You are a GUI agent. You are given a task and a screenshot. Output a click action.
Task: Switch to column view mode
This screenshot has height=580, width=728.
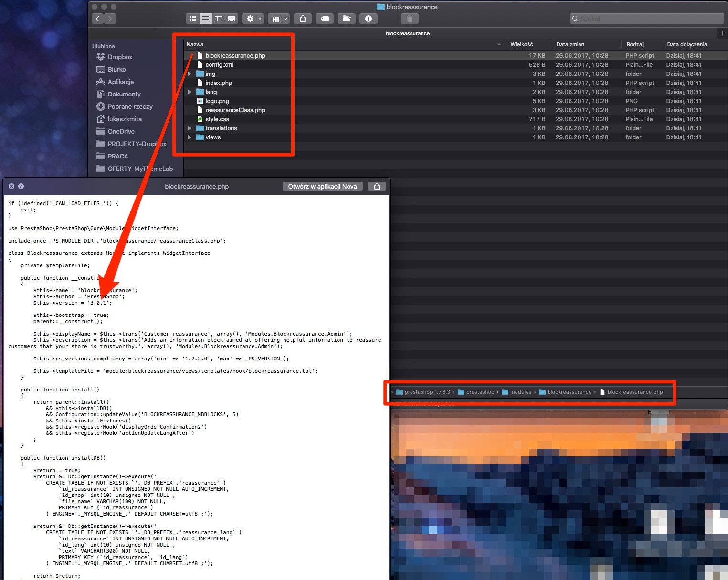coord(218,18)
